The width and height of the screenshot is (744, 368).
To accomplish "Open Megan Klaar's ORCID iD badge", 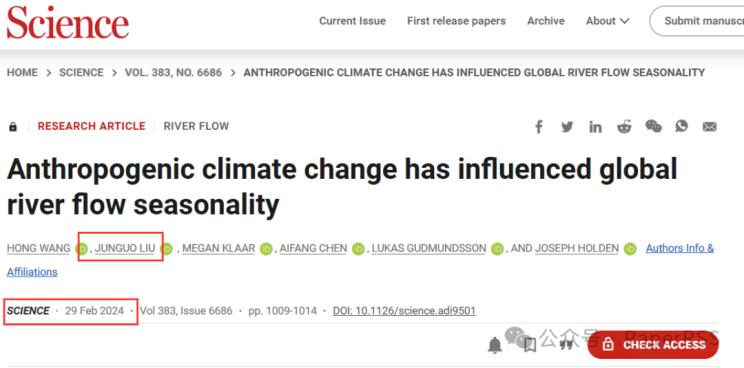I will (x=266, y=248).
